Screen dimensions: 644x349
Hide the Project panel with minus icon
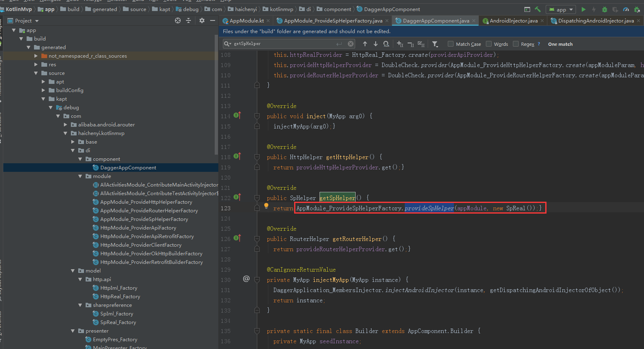[x=212, y=20]
